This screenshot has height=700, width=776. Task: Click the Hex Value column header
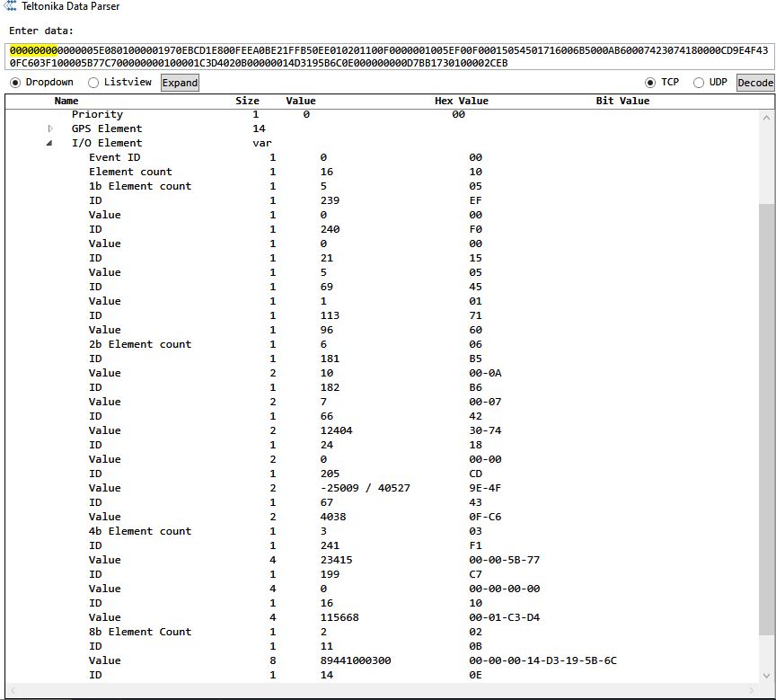point(462,101)
